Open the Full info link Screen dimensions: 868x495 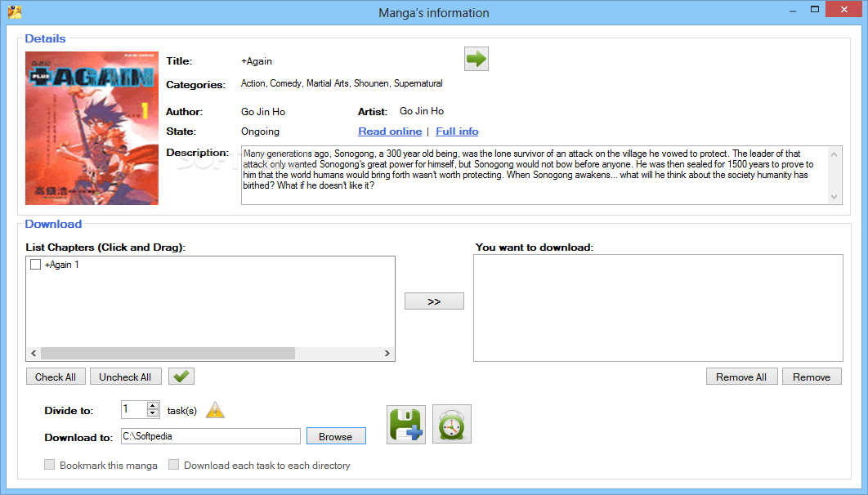pos(457,132)
